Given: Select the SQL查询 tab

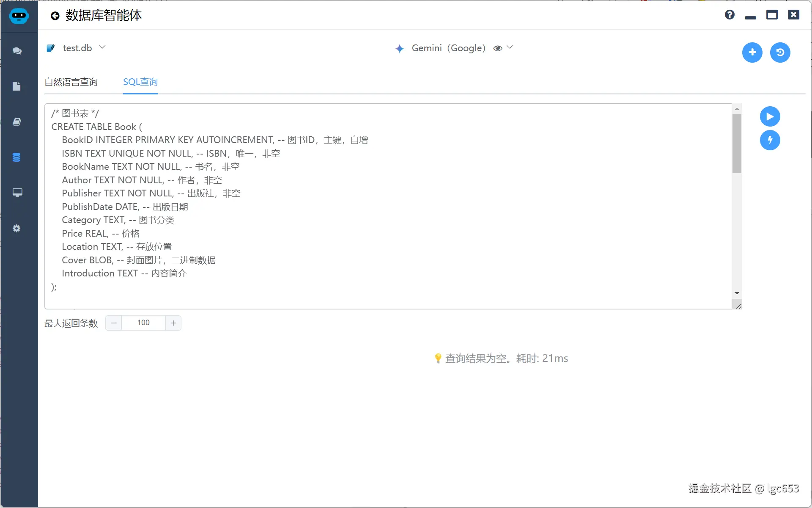Looking at the screenshot, I should (x=140, y=82).
